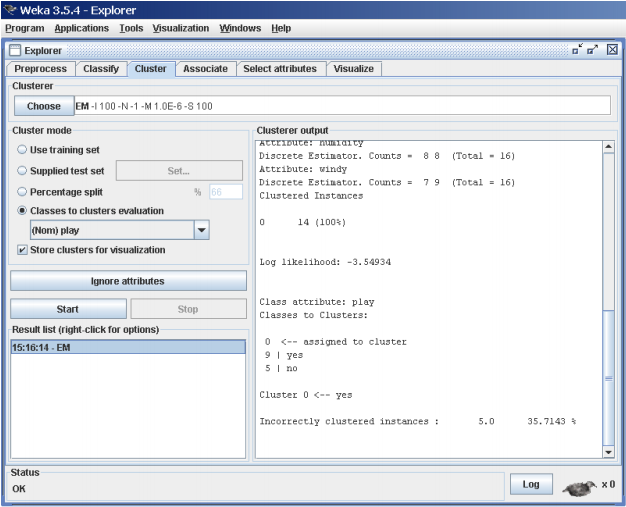Viewport: 626px width, 507px height.
Task: Click the clusterer output scroll-down arrow
Action: coord(608,452)
